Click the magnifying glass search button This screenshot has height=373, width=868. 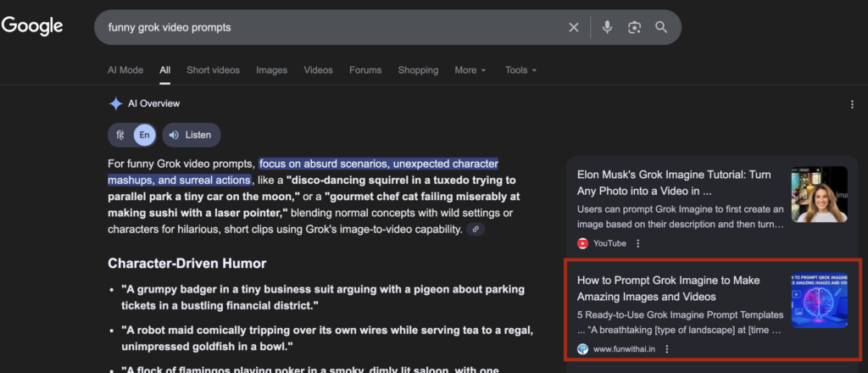(661, 27)
